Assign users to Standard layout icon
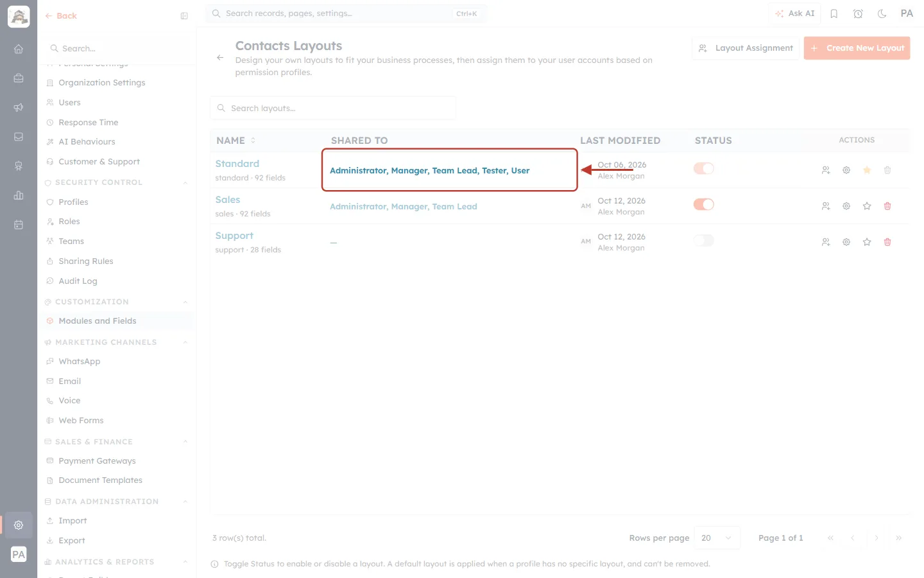The image size is (924, 578). click(x=826, y=170)
